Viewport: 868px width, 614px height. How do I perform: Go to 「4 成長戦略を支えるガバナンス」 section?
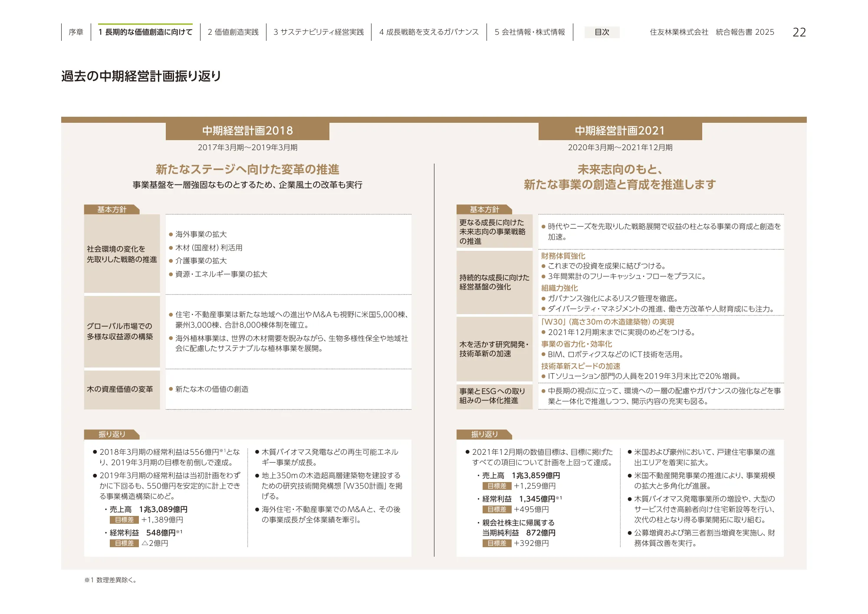[429, 31]
